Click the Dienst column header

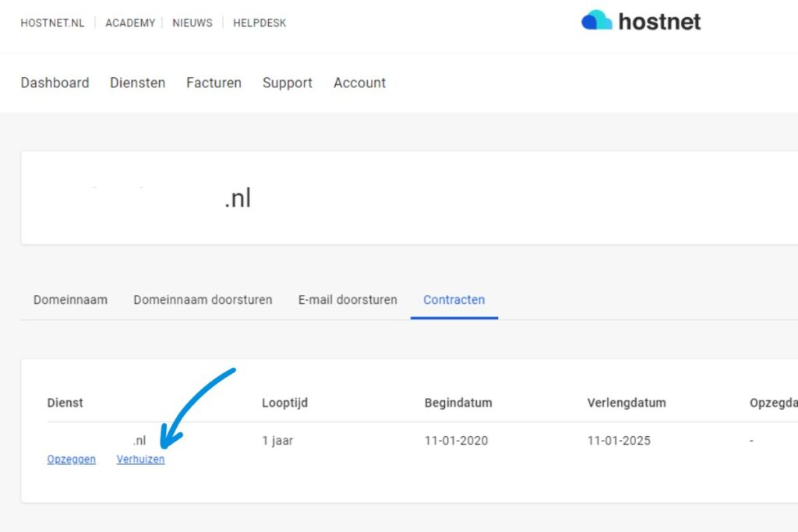coord(65,403)
